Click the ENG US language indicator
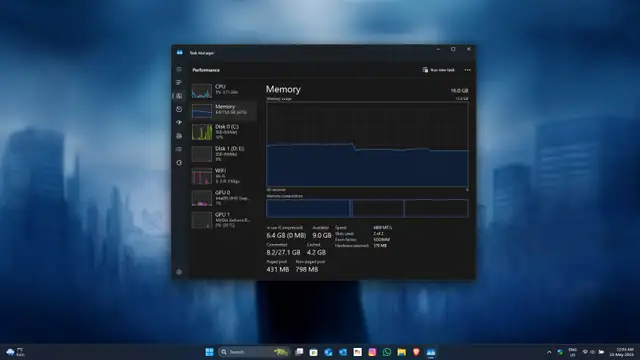 (x=572, y=352)
